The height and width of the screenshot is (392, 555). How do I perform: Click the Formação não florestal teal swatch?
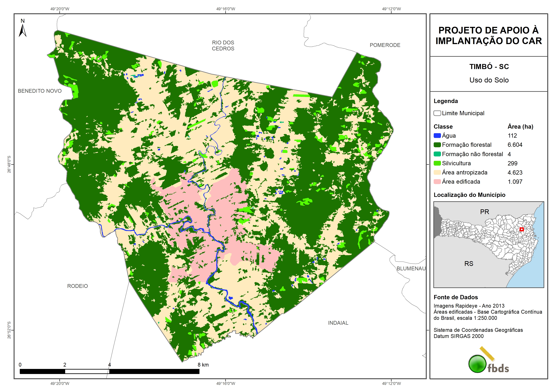click(x=437, y=154)
